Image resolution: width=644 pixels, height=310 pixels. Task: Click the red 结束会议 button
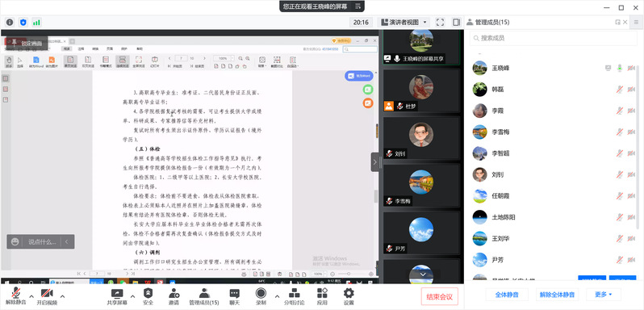click(440, 296)
